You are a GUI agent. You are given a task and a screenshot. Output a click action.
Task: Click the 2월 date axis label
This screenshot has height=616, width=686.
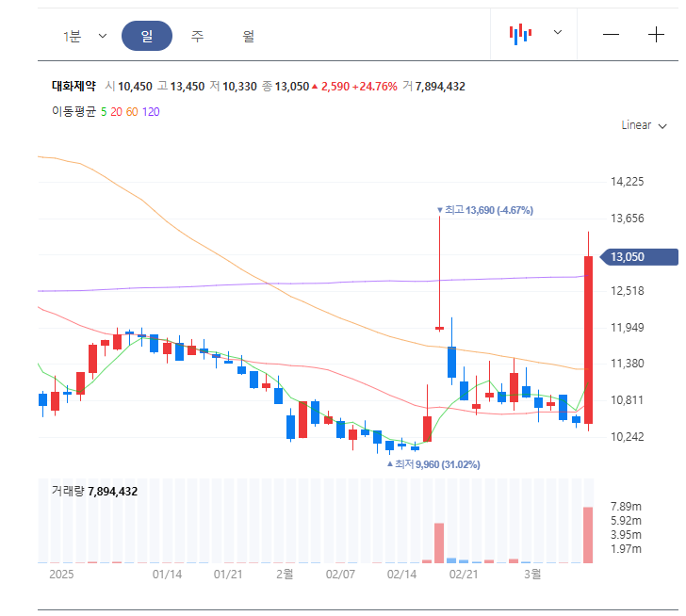point(285,574)
